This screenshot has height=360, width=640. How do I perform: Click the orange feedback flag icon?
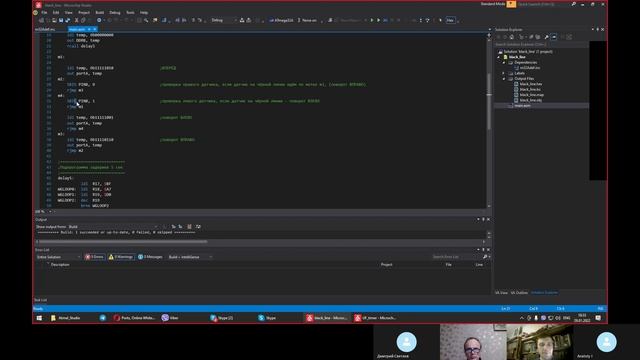511,4
